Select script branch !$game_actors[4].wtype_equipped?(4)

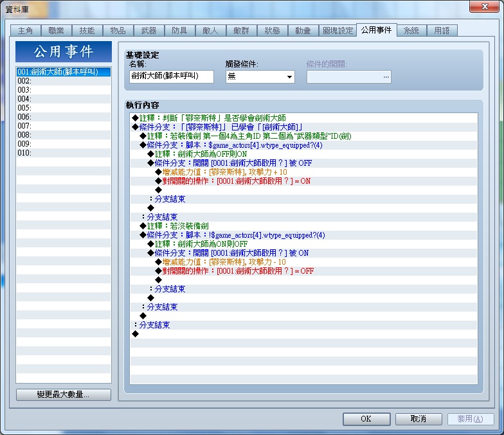point(303,235)
